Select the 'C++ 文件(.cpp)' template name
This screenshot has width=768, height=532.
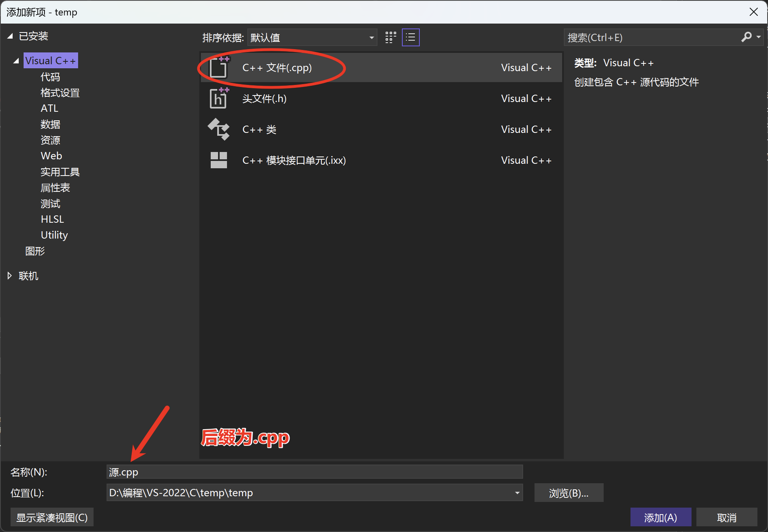tap(277, 67)
